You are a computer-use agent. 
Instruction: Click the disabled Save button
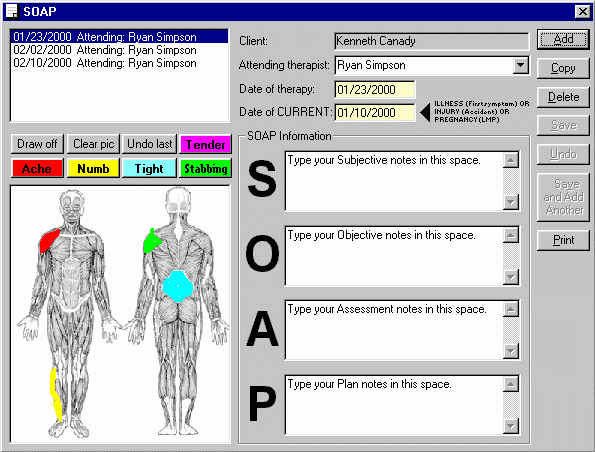(564, 126)
